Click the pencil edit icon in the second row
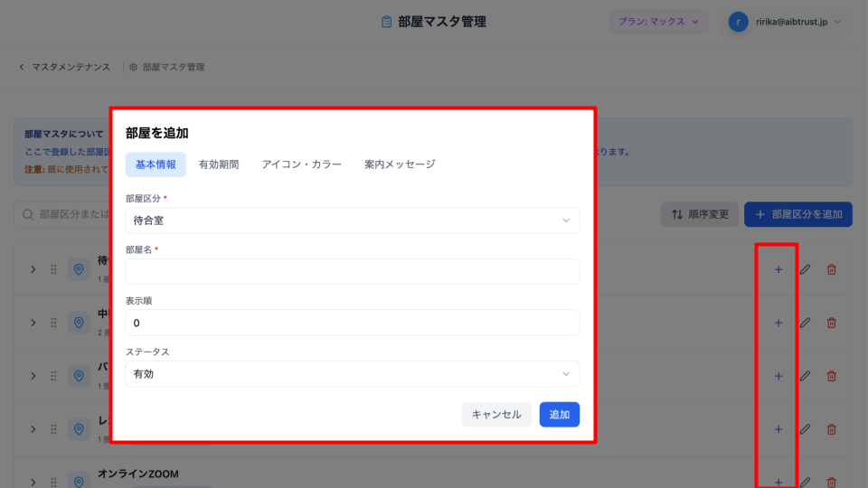Viewport: 868px width, 488px height. (x=805, y=323)
